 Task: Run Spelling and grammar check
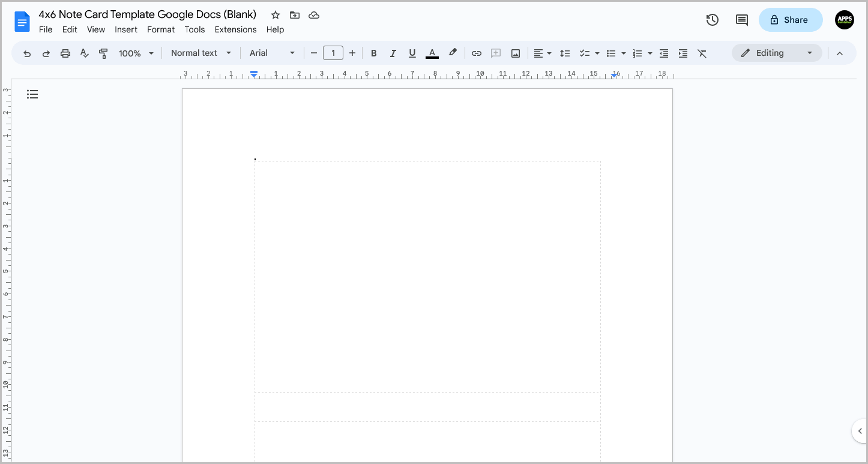84,53
